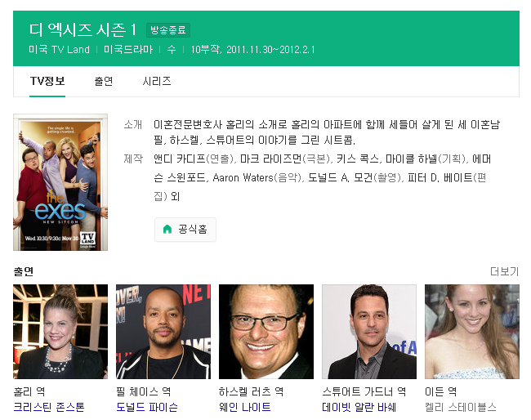Click photo of 켈리 스테이블스
The width and height of the screenshot is (531, 420).
[x=472, y=332]
